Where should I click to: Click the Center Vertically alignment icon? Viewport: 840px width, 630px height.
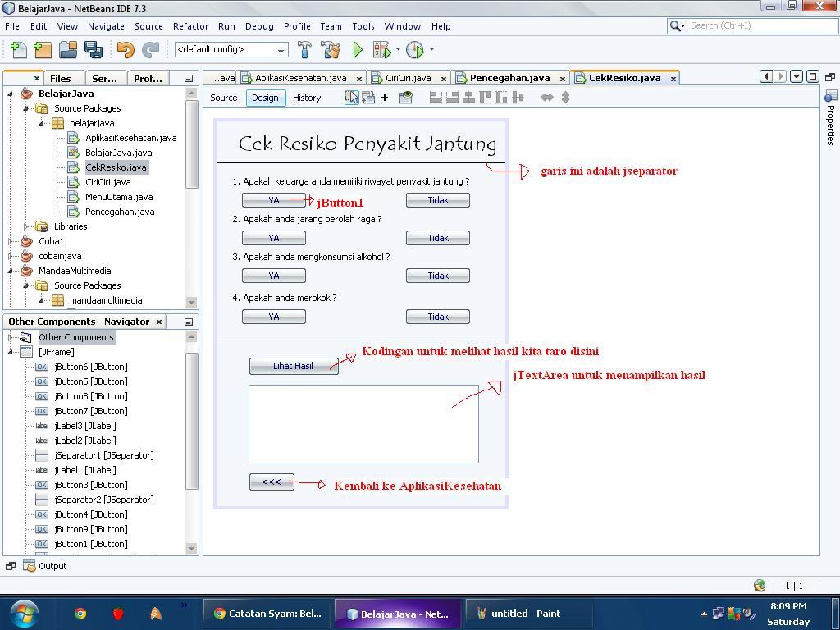[518, 98]
